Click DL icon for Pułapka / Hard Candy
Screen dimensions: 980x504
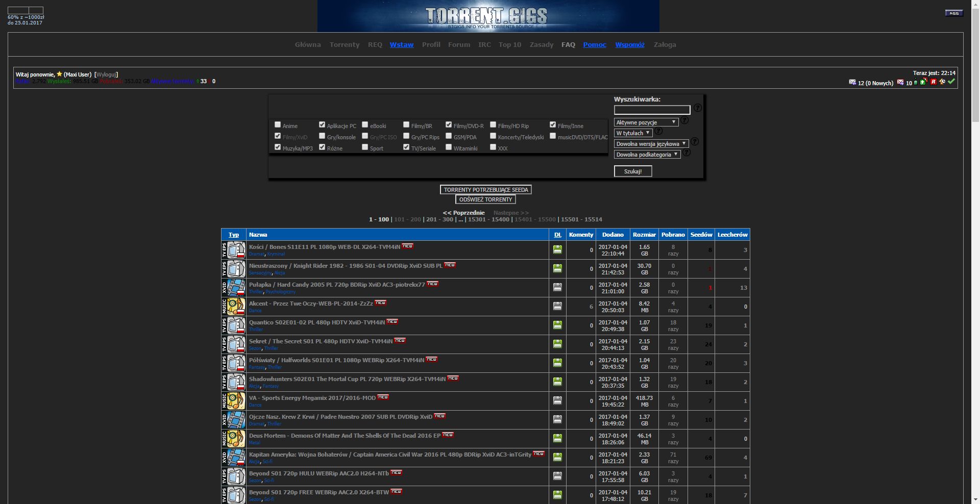(x=557, y=287)
